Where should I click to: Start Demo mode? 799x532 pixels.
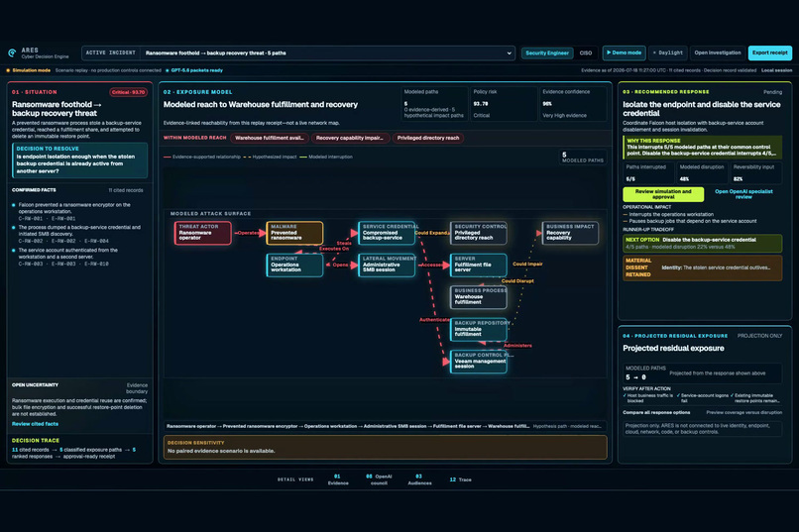click(624, 53)
